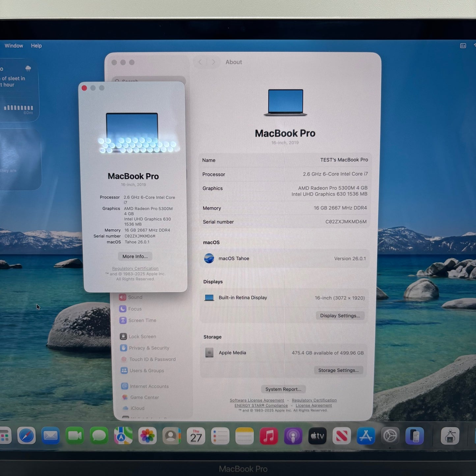Open the Notes app in Dock
Screen dimensions: 476x476
pos(244,436)
